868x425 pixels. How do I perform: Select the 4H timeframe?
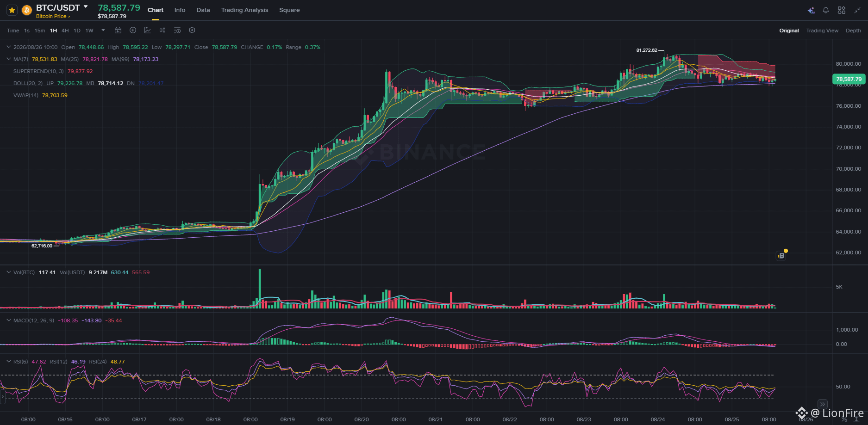click(x=65, y=31)
